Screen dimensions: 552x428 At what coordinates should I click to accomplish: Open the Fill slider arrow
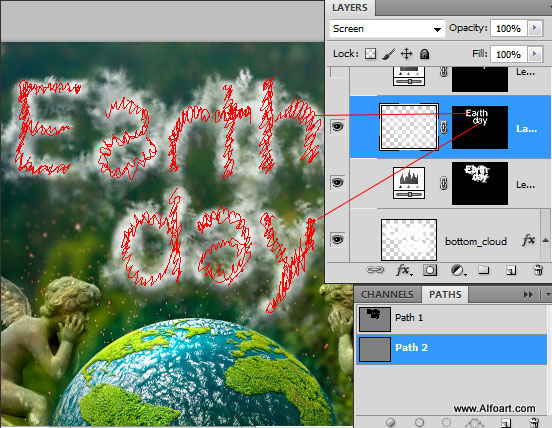535,54
